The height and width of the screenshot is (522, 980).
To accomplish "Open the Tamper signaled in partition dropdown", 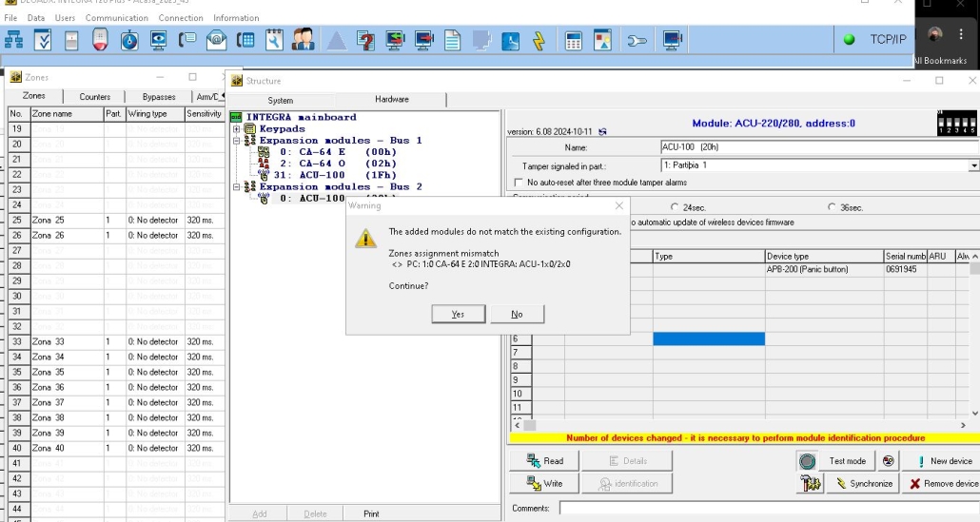I will (973, 165).
